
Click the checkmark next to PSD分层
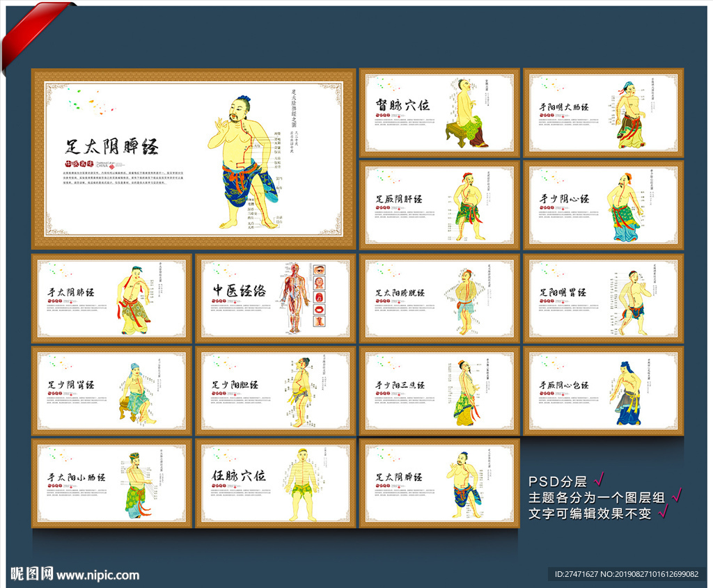599,480
